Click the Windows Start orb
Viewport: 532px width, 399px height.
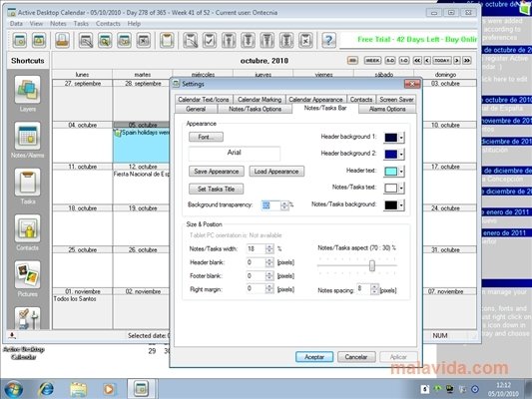[14, 389]
